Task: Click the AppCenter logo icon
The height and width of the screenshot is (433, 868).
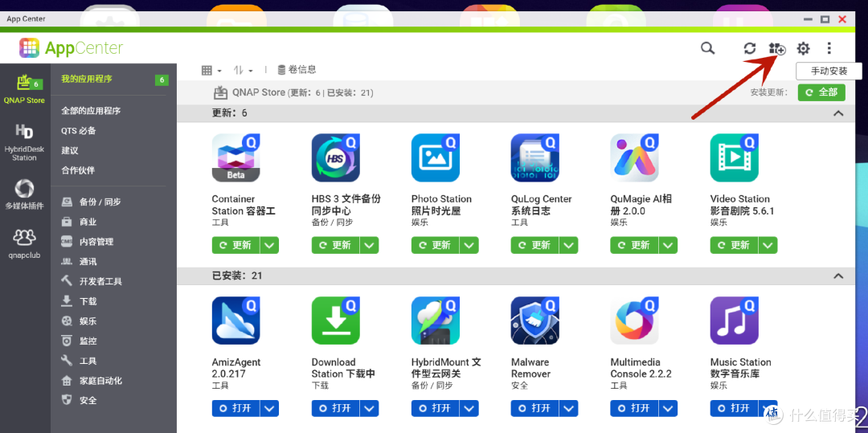Action: click(30, 48)
